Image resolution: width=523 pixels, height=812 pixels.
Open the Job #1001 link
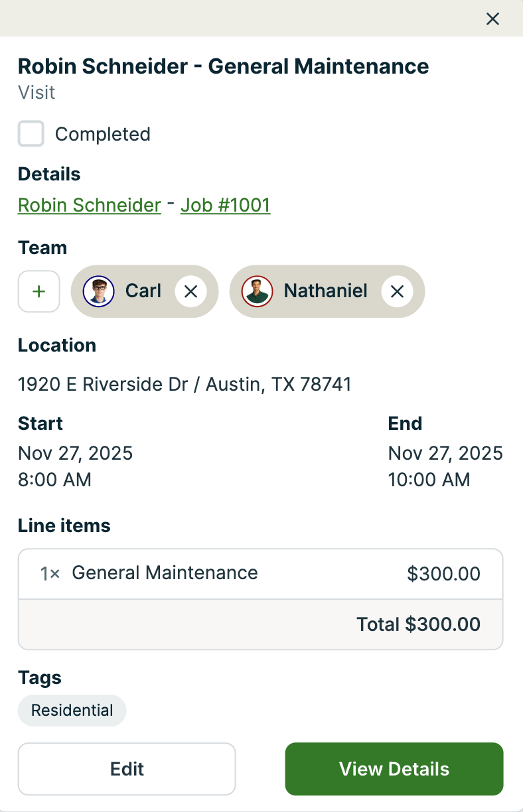click(x=225, y=205)
